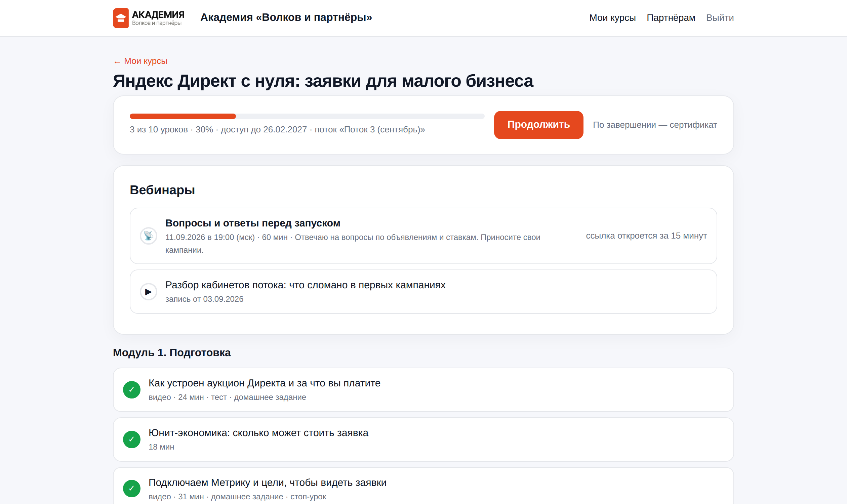This screenshot has height=504, width=847.
Task: Click 'видео · 24 мин · тест · домашнее задание' details
Action: tap(227, 397)
